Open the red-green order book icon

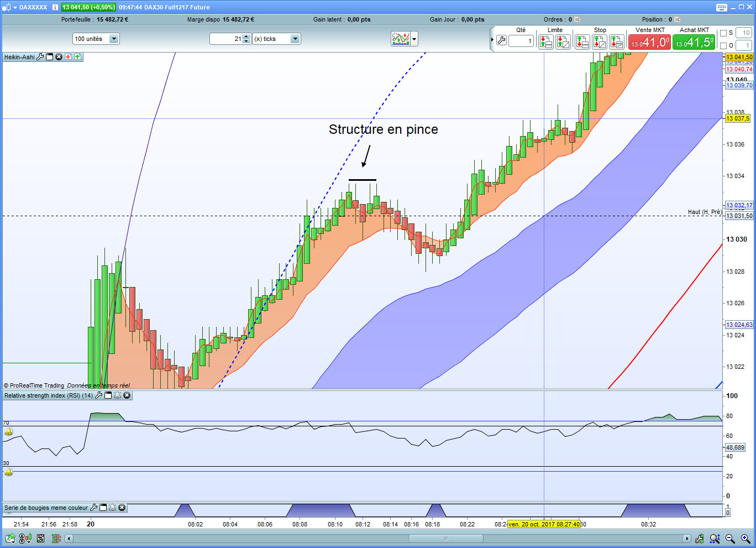56,538
